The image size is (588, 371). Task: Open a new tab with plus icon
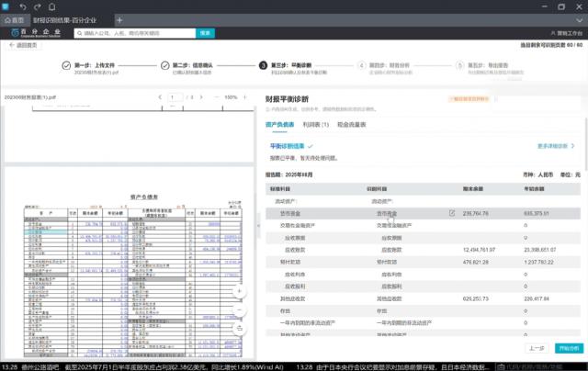[119, 19]
